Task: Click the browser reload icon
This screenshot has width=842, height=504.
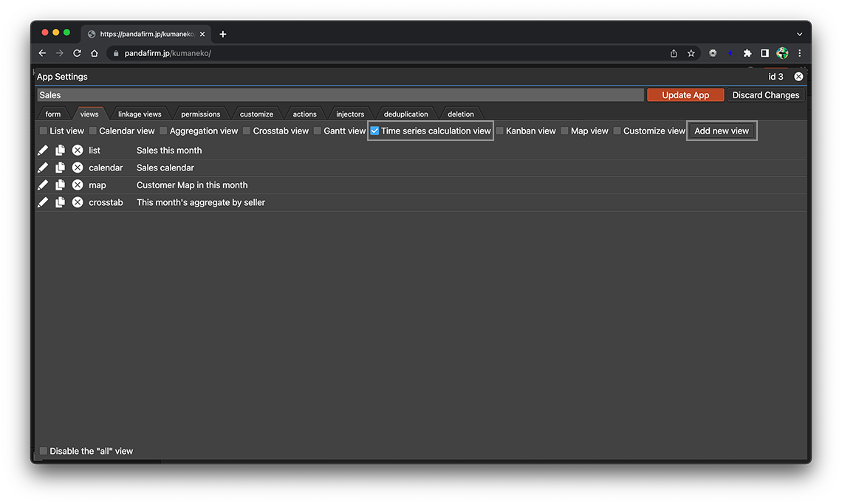Action: (x=77, y=53)
